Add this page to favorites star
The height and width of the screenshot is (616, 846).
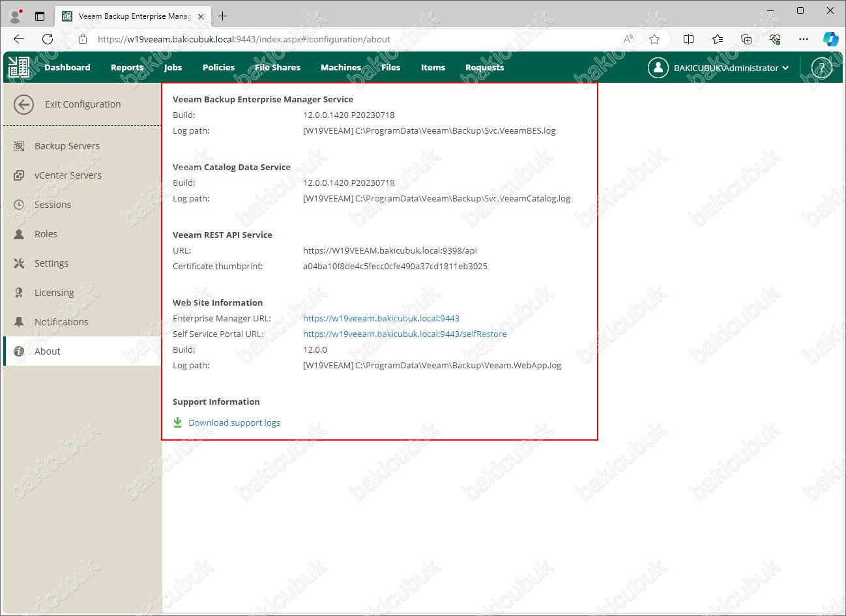(654, 39)
